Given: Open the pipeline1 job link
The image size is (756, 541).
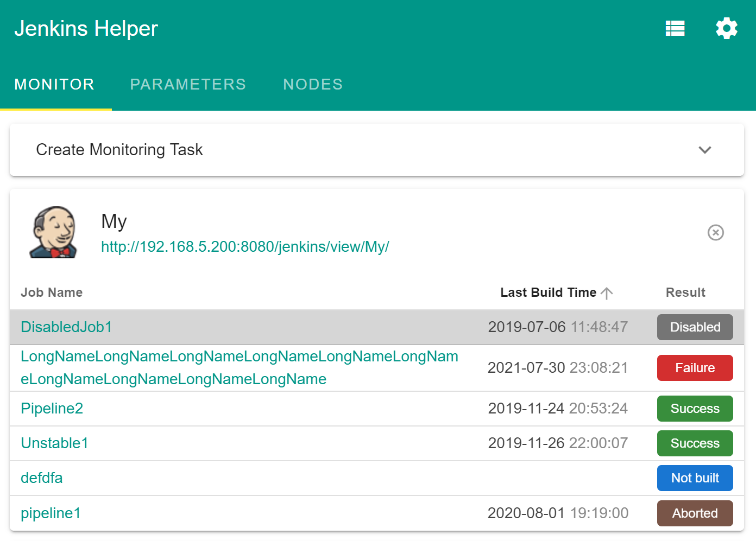Looking at the screenshot, I should click(51, 513).
